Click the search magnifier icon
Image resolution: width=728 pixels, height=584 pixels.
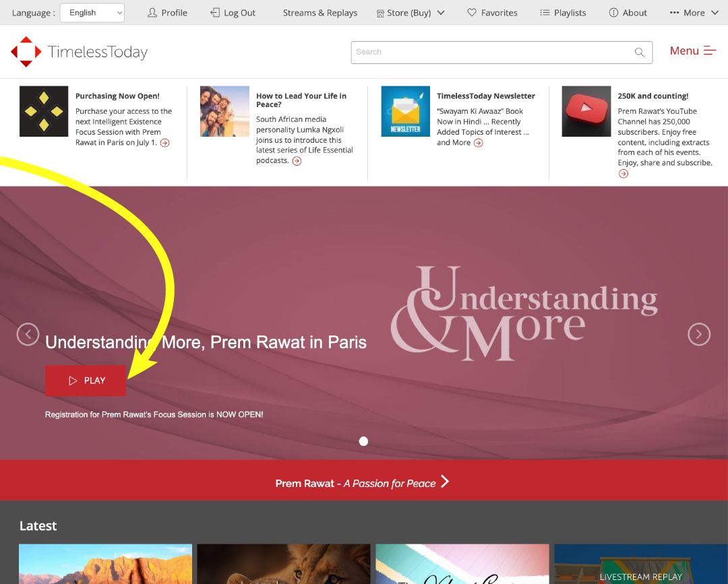click(639, 52)
